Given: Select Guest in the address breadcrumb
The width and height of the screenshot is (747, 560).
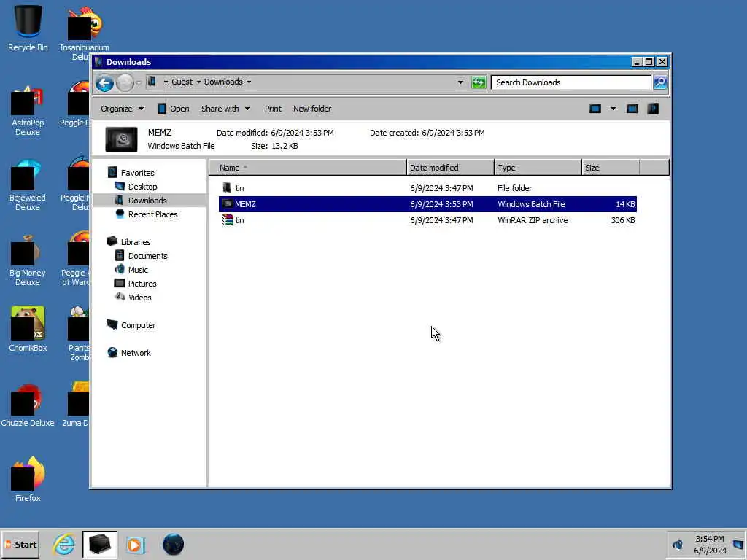Looking at the screenshot, I should click(182, 82).
